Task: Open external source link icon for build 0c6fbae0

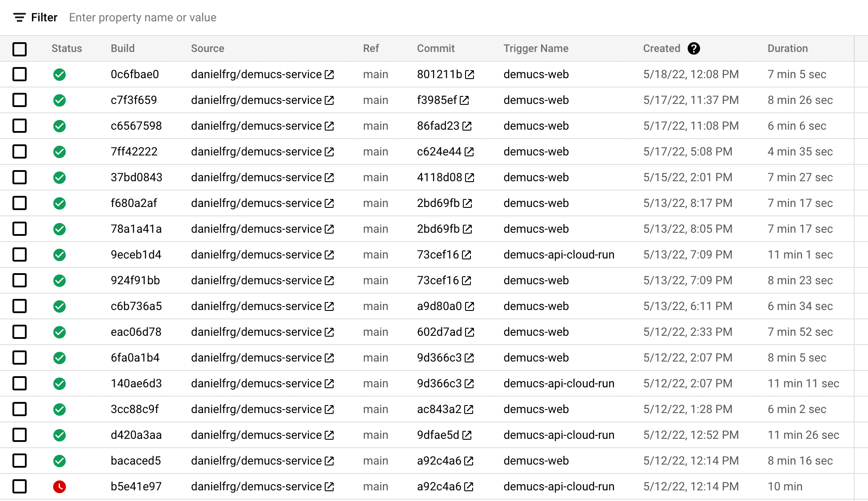Action: [x=329, y=75]
